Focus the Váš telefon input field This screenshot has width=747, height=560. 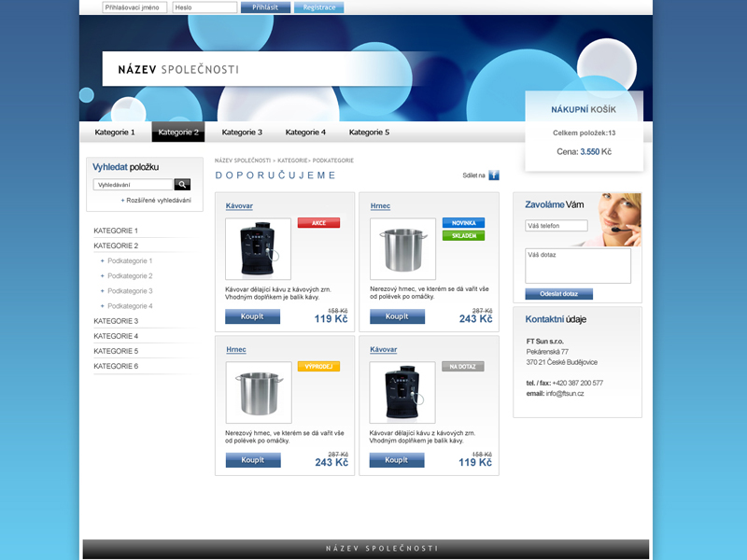click(557, 226)
